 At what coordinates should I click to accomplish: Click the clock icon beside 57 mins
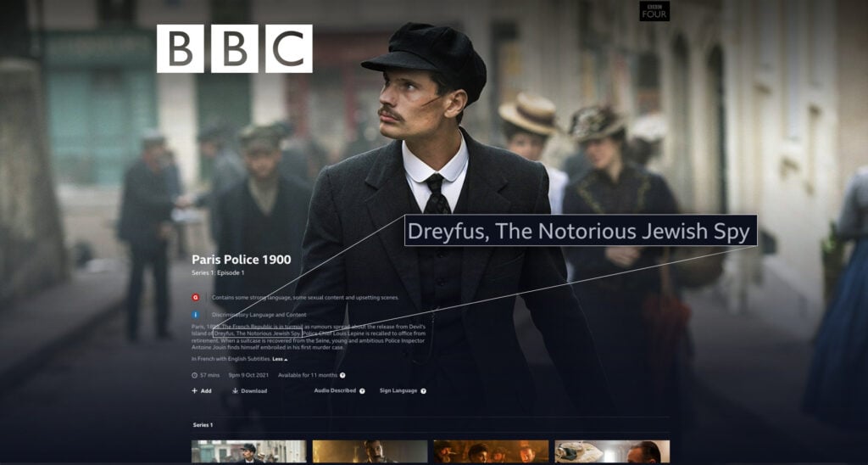194,375
